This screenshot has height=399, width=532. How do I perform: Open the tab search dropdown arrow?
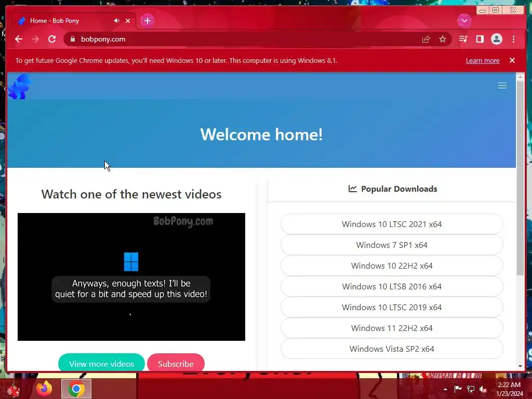[x=464, y=21]
